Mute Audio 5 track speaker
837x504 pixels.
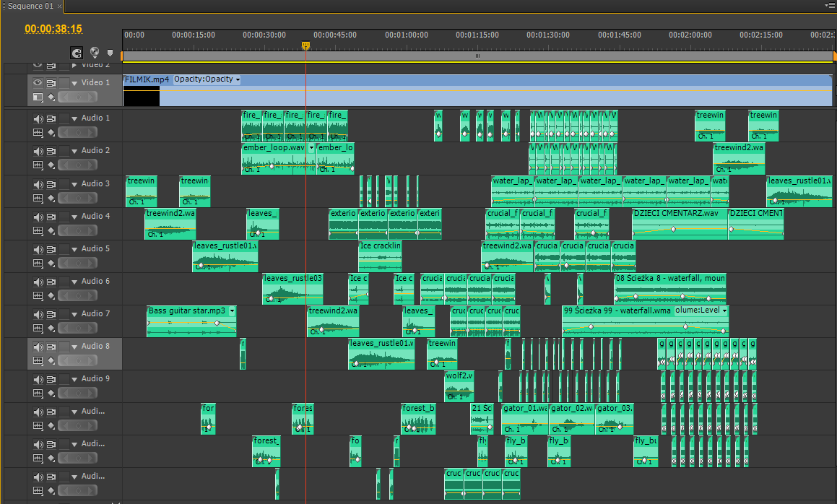click(38, 249)
